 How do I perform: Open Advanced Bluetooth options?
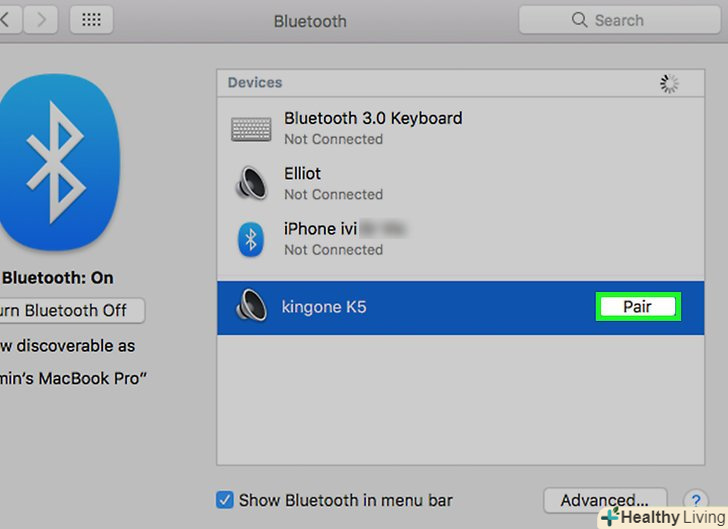coord(605,500)
